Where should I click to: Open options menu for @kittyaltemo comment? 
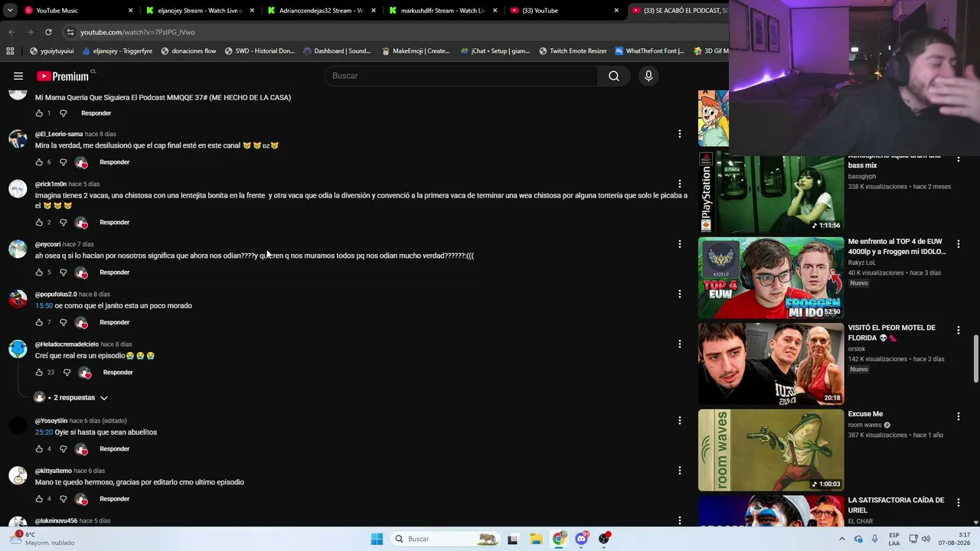point(679,471)
